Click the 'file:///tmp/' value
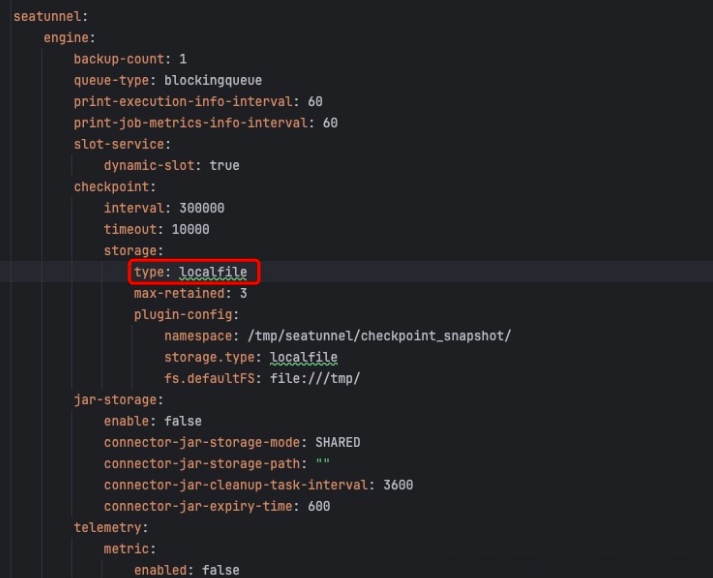The height and width of the screenshot is (578, 713). click(315, 378)
